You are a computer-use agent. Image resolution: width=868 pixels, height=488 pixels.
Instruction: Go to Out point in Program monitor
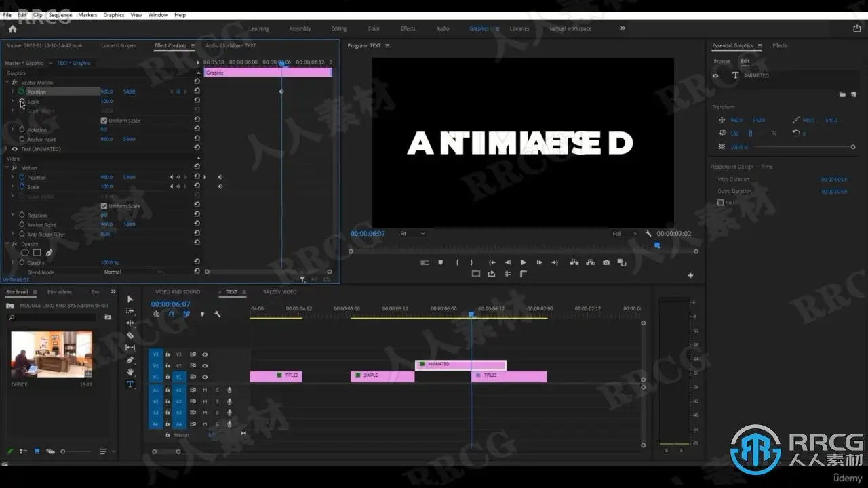pos(555,262)
